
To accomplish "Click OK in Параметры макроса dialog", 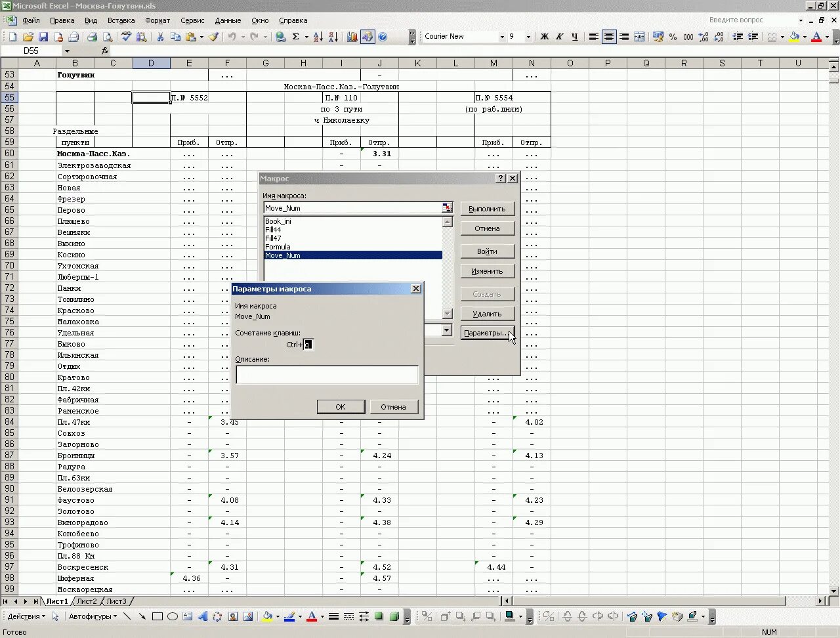I will (x=341, y=407).
